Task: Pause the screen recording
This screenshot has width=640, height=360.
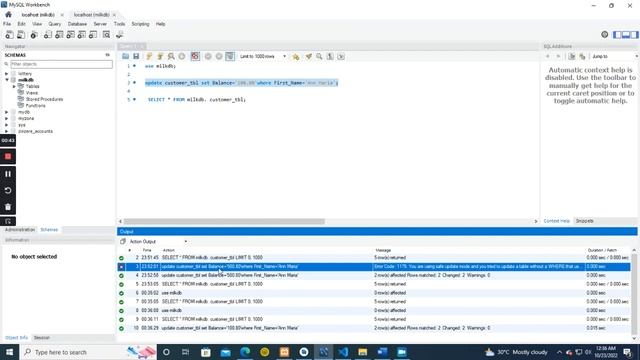Action: point(8,174)
